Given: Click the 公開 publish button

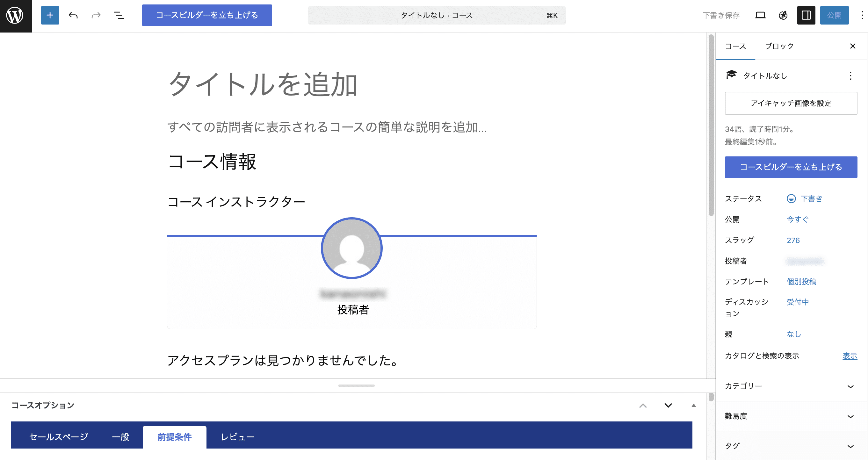Looking at the screenshot, I should click(x=835, y=15).
